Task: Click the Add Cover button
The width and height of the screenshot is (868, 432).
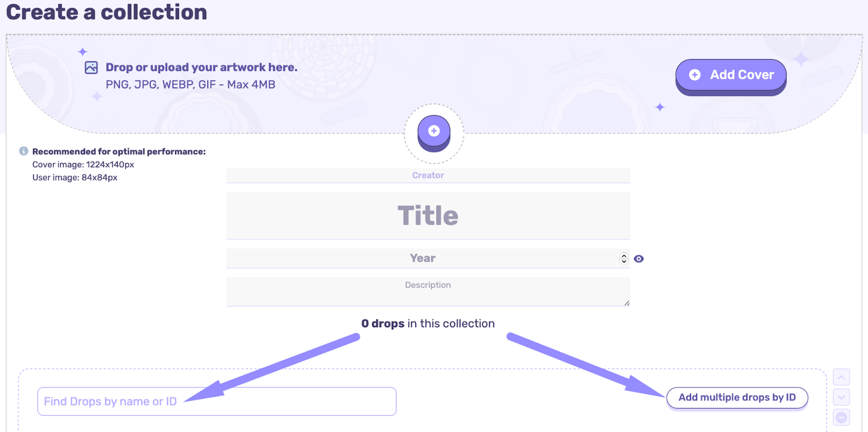Action: [731, 74]
